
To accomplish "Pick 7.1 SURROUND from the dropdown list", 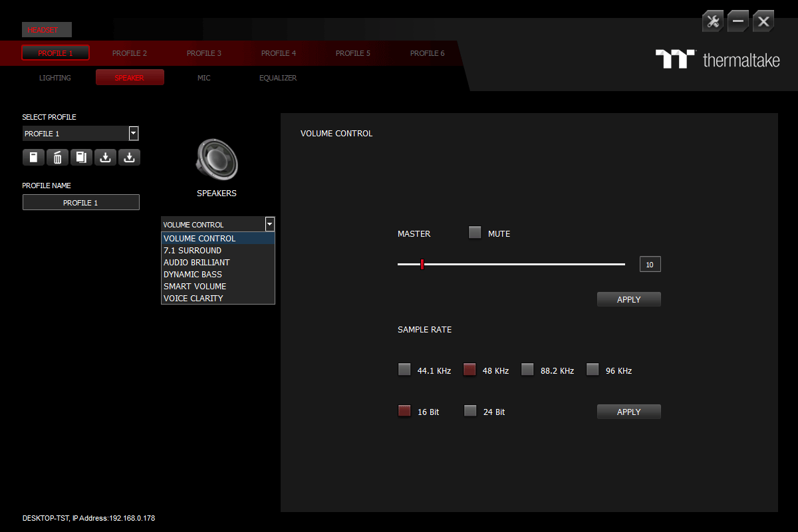I will coord(193,251).
